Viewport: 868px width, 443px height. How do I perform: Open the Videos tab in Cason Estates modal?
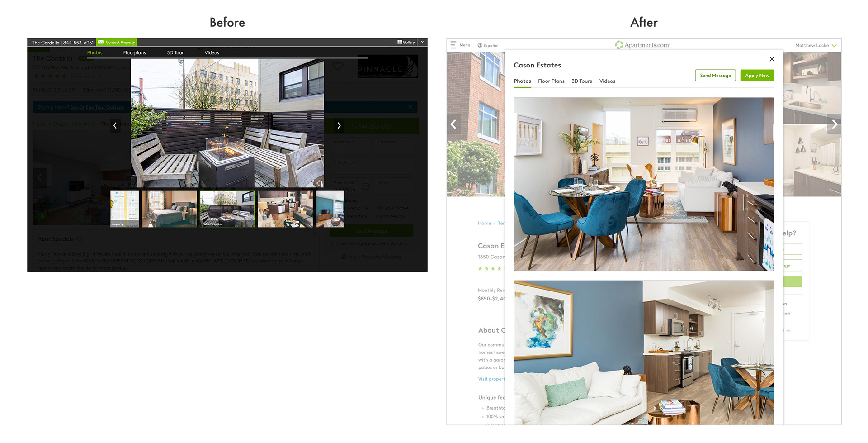pyautogui.click(x=607, y=81)
